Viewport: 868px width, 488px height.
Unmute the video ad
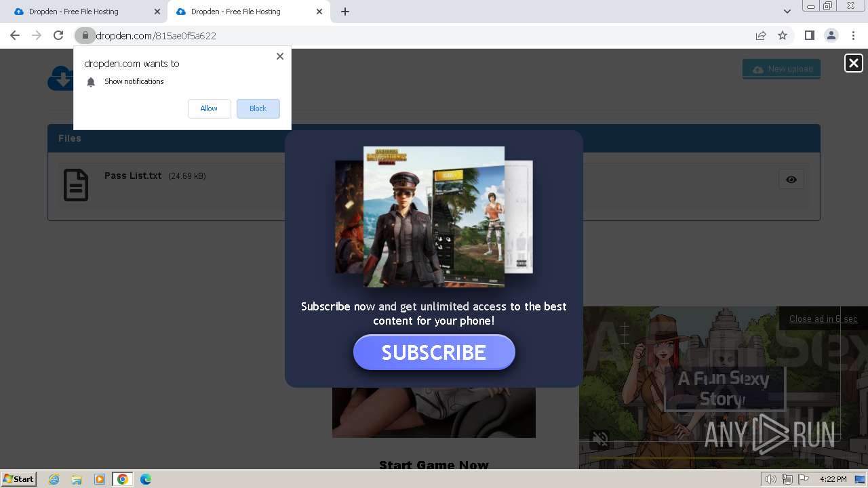pos(600,439)
